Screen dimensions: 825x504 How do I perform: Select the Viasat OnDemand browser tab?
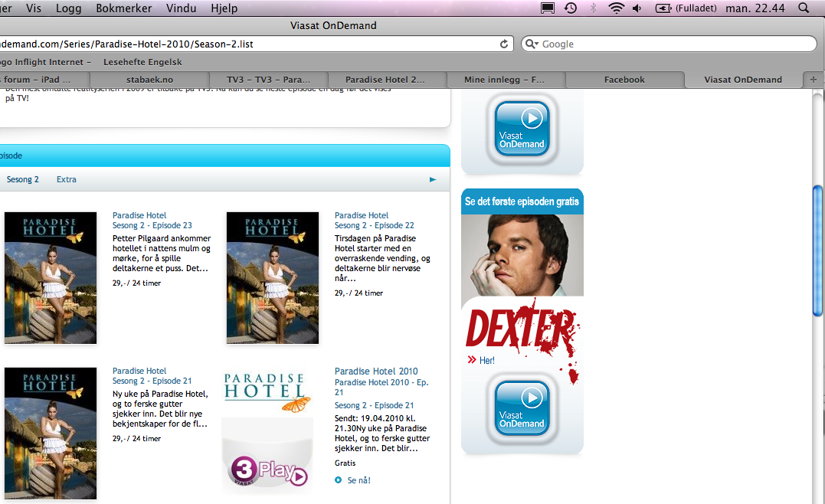point(743,80)
